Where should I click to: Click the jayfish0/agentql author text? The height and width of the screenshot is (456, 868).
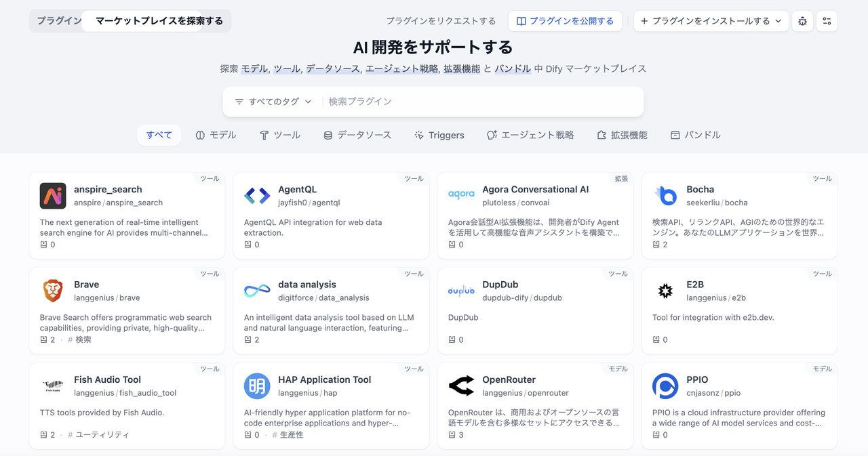[x=309, y=203]
